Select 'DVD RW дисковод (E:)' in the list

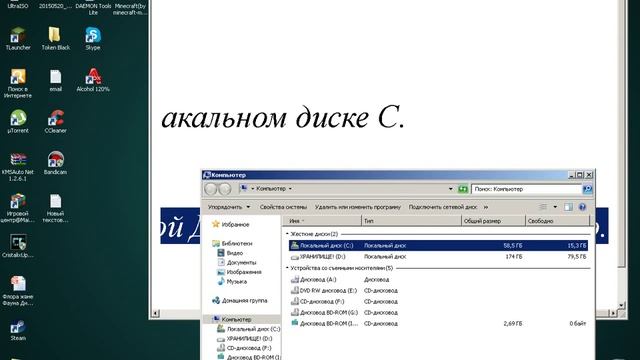438,291
